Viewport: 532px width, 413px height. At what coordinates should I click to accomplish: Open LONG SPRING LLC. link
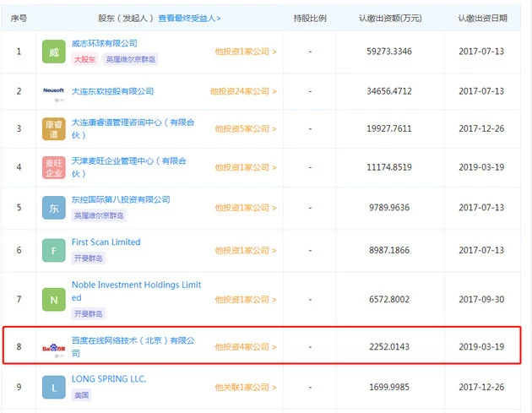[109, 378]
